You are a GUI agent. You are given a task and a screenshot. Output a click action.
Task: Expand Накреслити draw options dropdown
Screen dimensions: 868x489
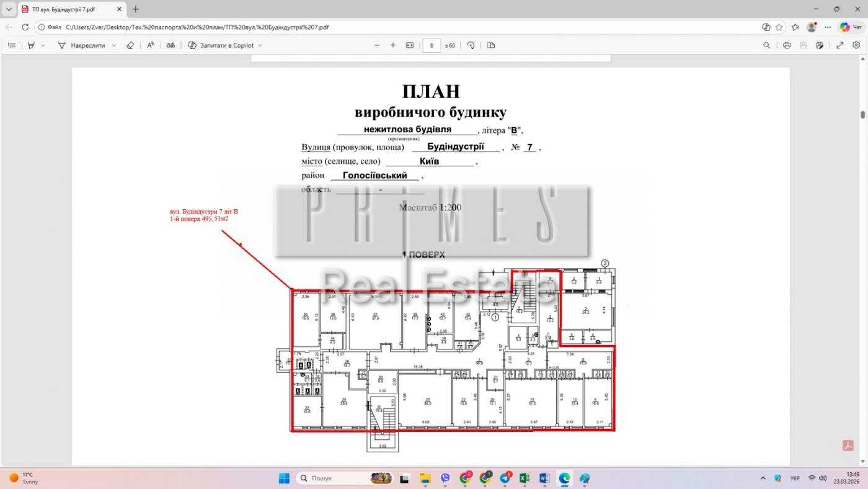(x=113, y=45)
